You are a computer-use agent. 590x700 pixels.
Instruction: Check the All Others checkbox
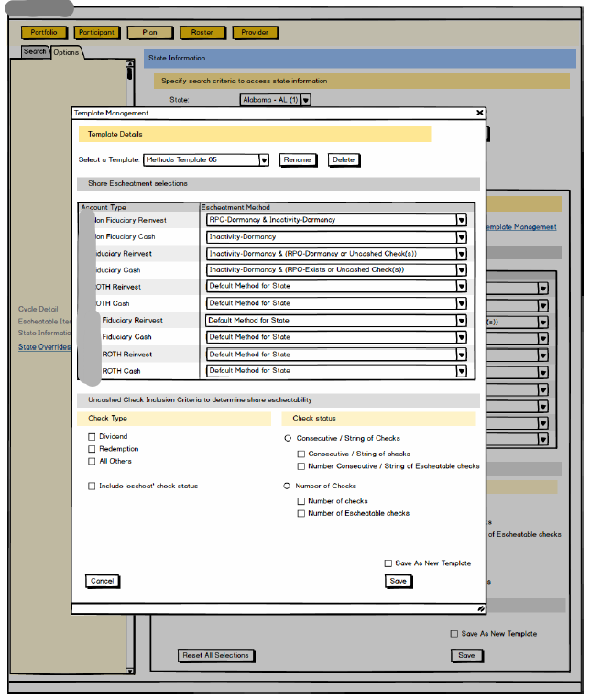[x=92, y=461]
